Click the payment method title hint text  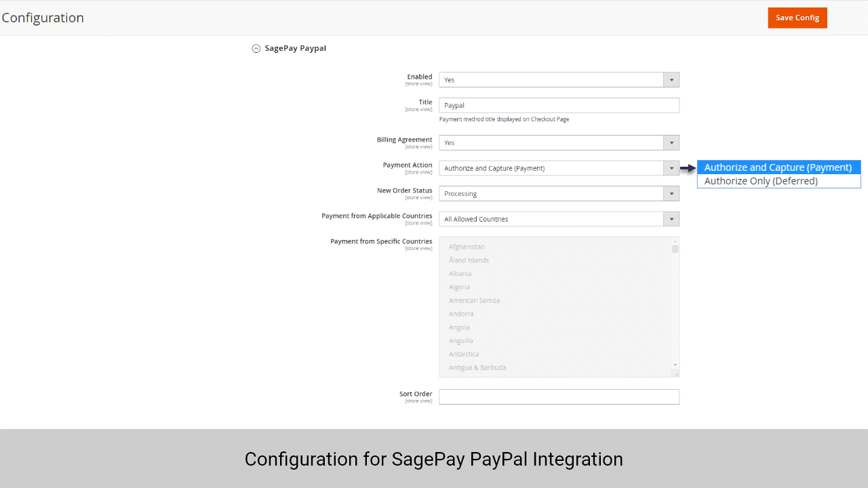504,119
